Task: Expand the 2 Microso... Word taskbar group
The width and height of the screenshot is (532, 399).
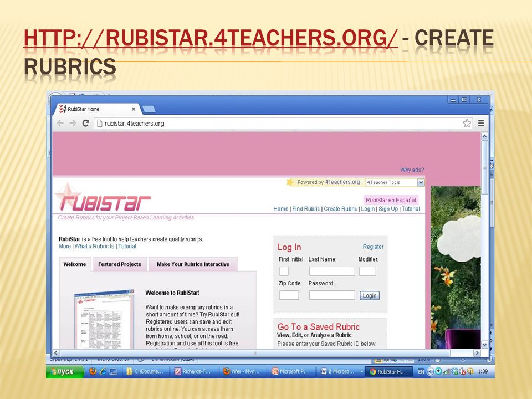Action: (x=340, y=371)
